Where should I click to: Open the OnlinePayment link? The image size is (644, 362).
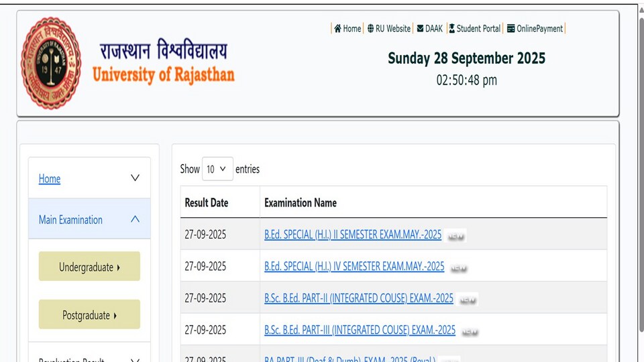tap(539, 29)
